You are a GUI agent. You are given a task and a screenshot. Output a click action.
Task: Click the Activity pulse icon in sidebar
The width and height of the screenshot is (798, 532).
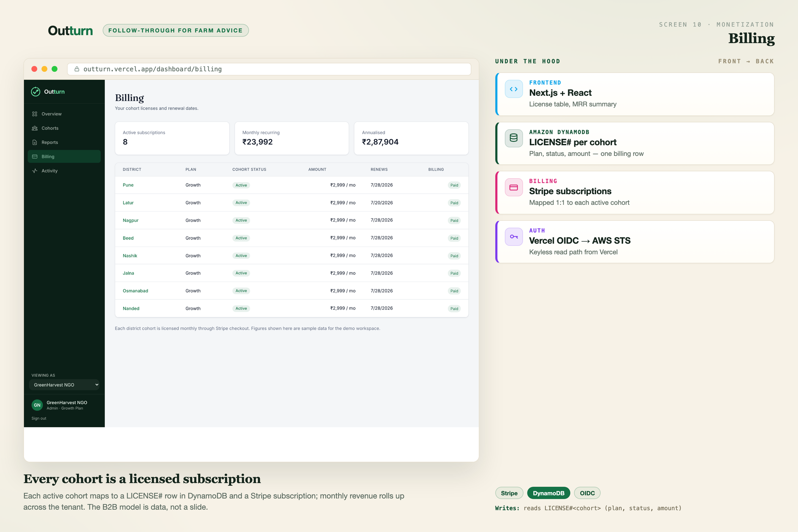35,171
